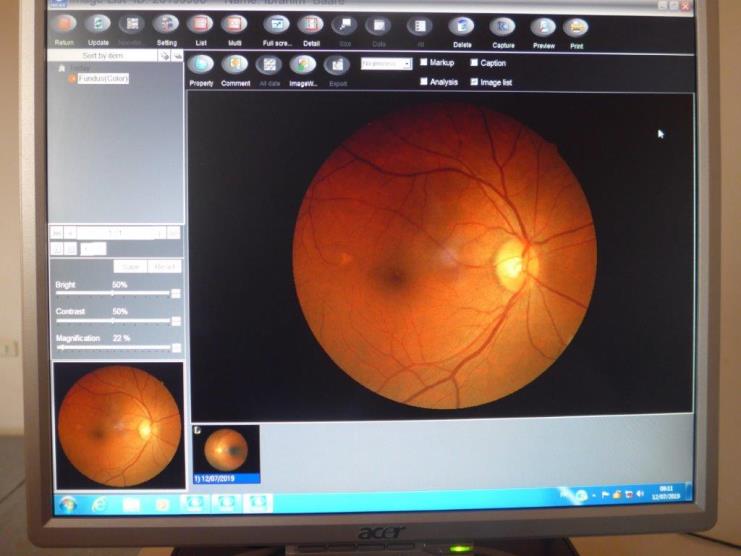The image size is (741, 556).
Task: Click the Magnification slider handle
Action: tap(61, 348)
